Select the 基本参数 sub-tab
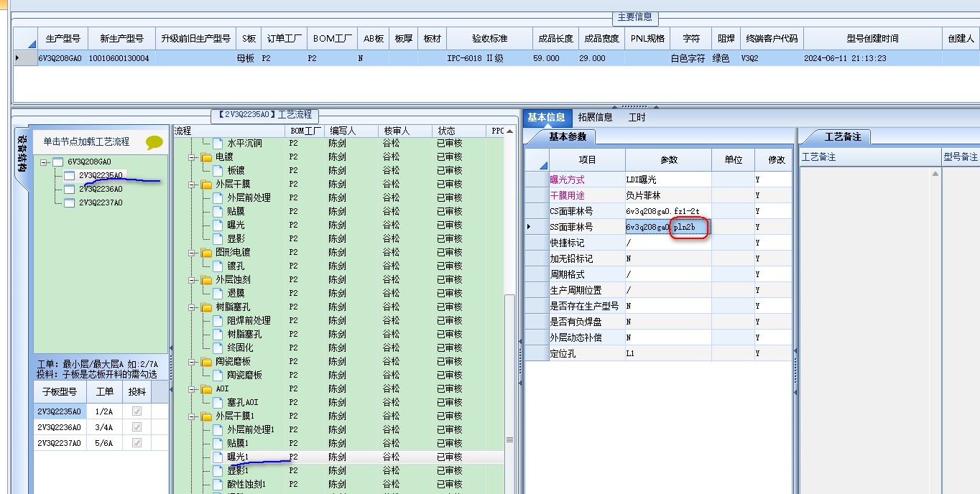This screenshot has height=494, width=980. click(567, 136)
